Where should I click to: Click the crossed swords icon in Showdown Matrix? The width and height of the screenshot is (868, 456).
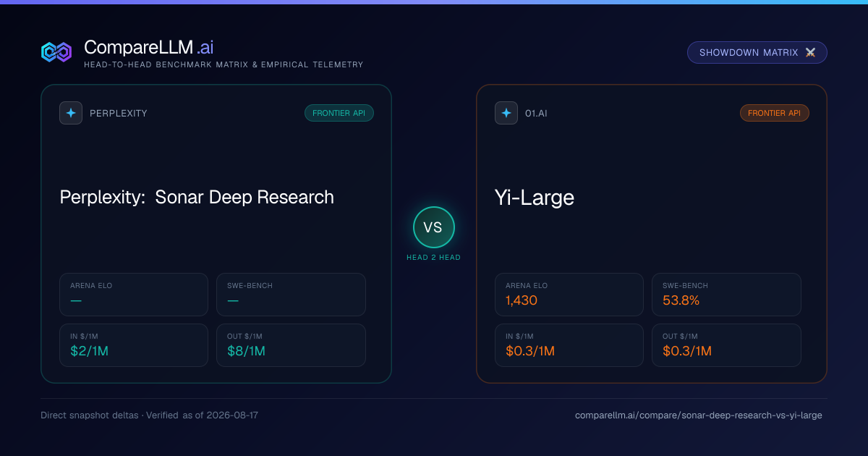pos(810,53)
